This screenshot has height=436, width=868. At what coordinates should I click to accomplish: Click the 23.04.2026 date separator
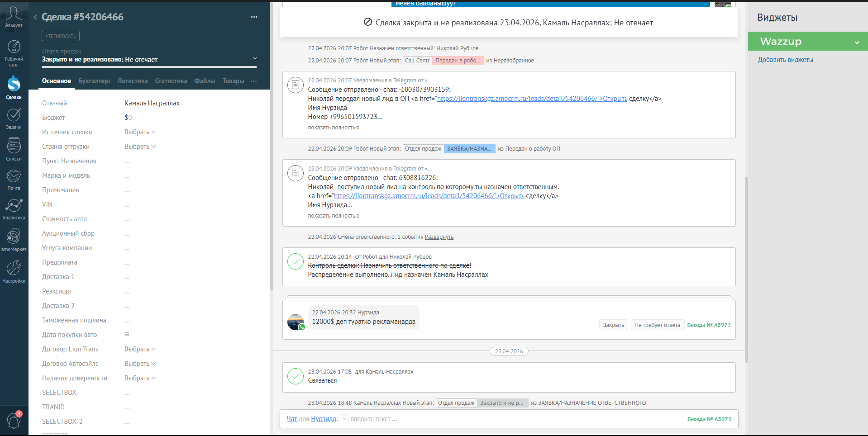point(509,351)
